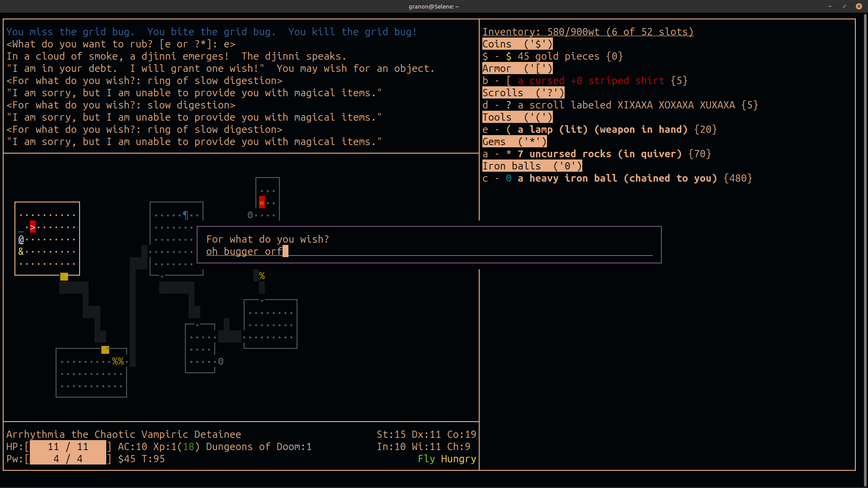Click the '@' player character on the map
The image size is (868, 488).
tap(21, 239)
